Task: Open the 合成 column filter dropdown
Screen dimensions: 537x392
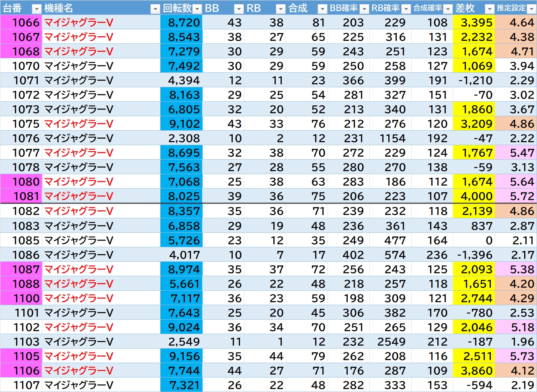Action: tap(322, 9)
